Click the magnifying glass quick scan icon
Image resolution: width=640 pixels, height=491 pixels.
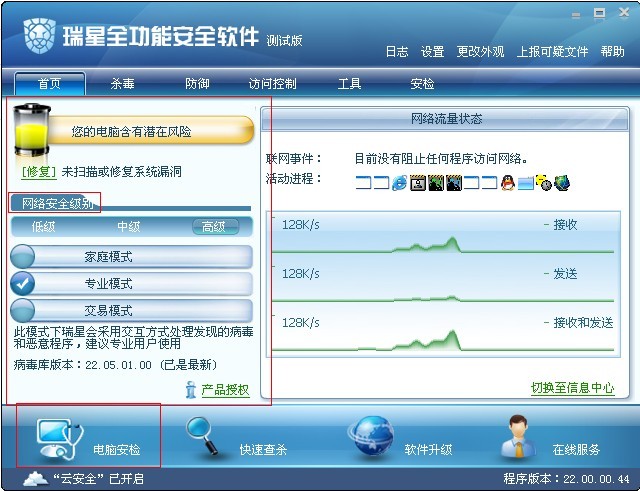coord(202,435)
